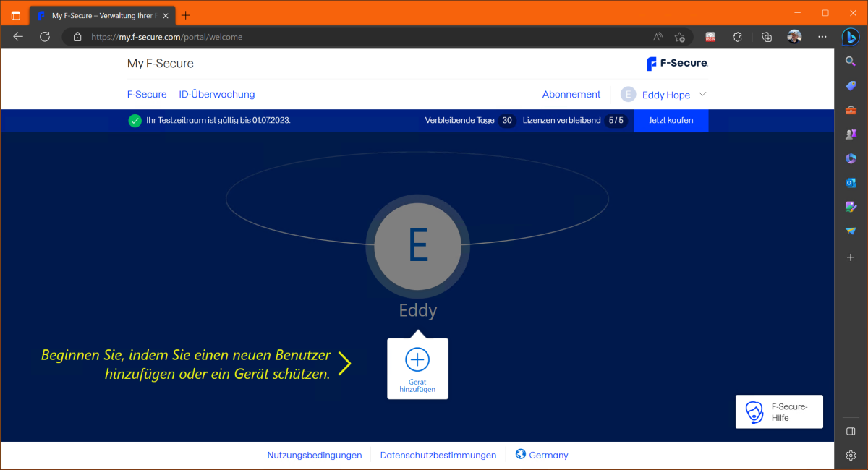Screen dimensions: 868x470
Task: Open the F-Secure navigation tab
Action: pyautogui.click(x=147, y=94)
